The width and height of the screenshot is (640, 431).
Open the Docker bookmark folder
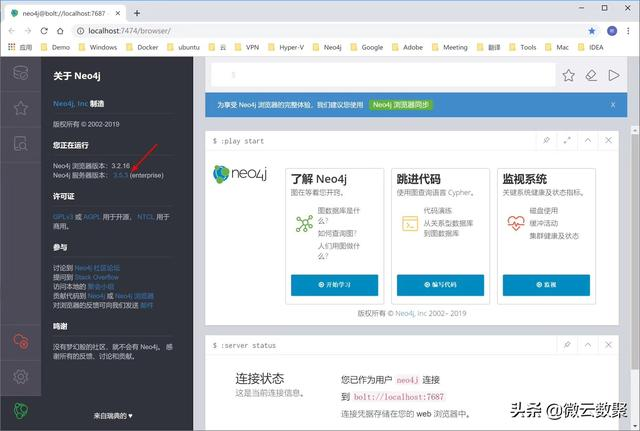(x=142, y=47)
